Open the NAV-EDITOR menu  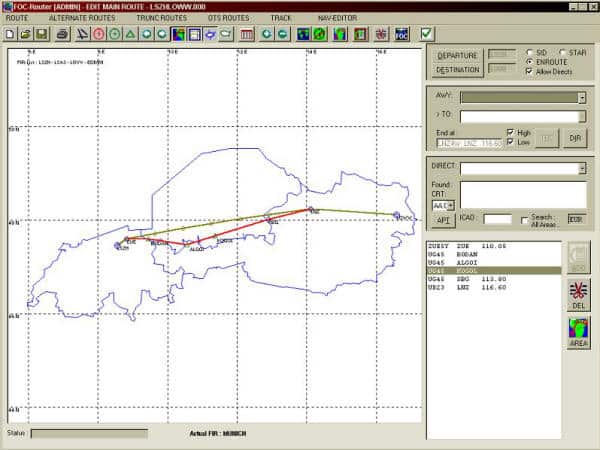click(x=339, y=18)
